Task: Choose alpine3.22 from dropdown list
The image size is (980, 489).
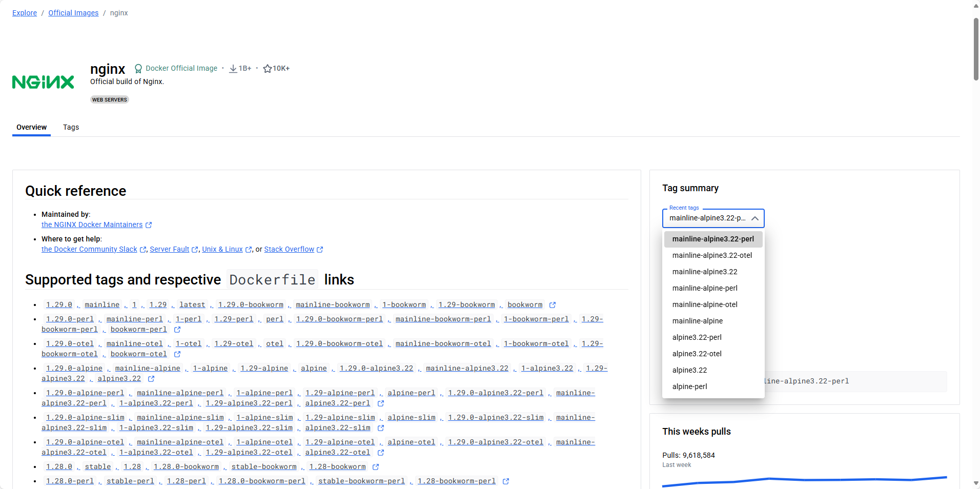Action: [x=713, y=370]
